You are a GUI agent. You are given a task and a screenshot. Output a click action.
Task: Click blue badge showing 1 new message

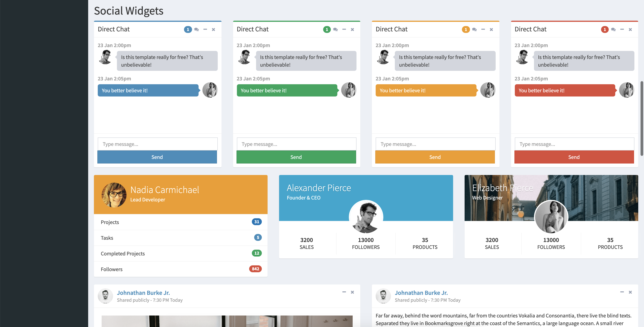point(188,29)
